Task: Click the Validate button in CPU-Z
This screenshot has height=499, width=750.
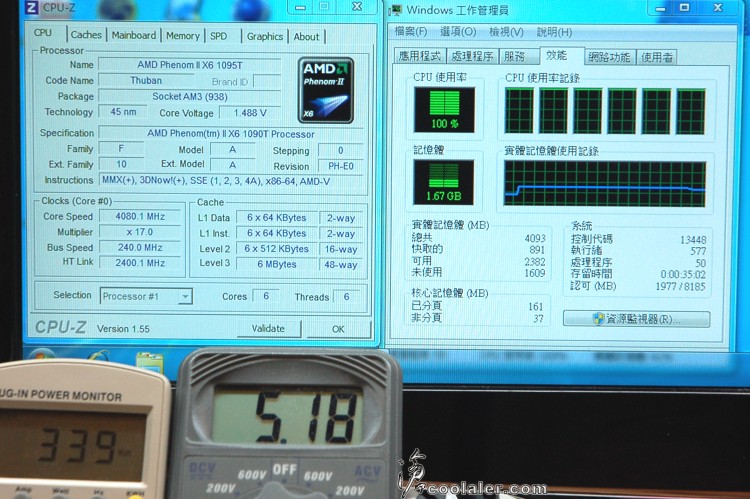Action: point(268,329)
